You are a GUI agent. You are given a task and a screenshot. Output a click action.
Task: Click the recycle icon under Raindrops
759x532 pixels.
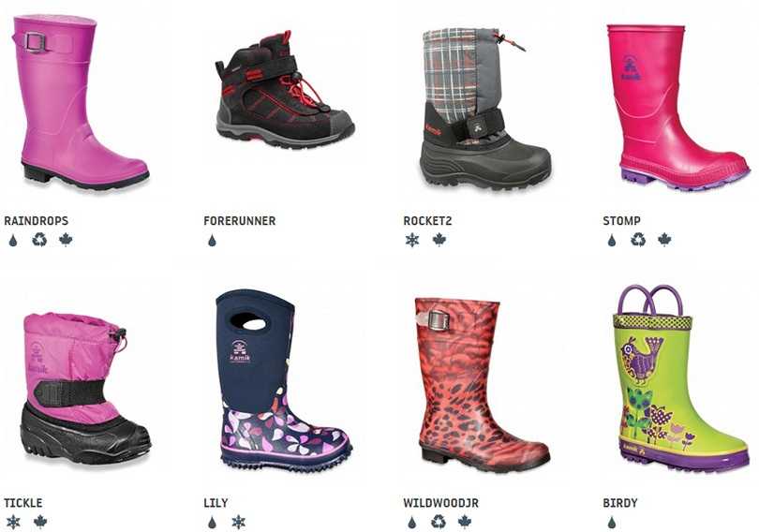tap(39, 240)
